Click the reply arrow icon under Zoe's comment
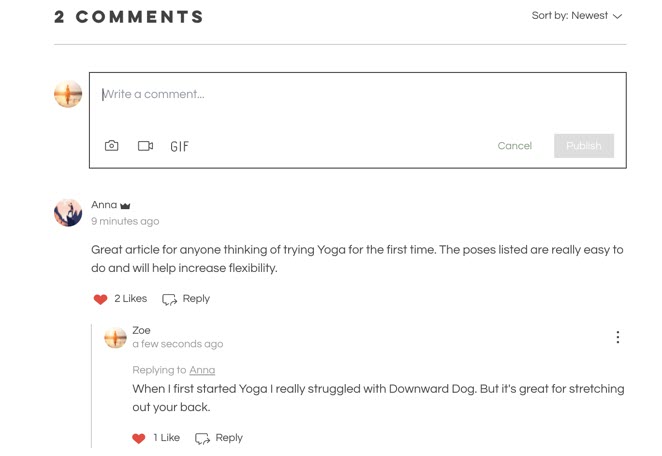 (203, 438)
